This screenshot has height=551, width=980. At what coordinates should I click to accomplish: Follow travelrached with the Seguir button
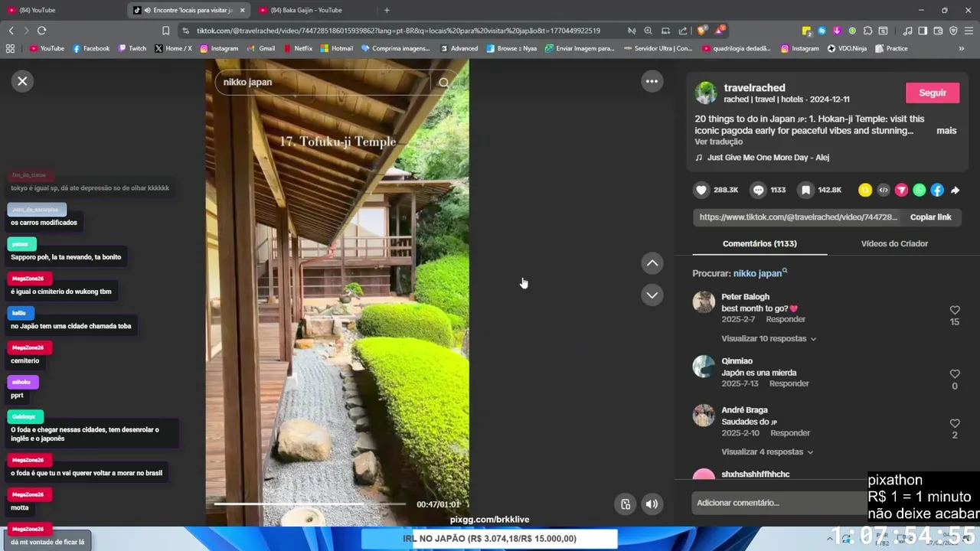click(x=933, y=93)
